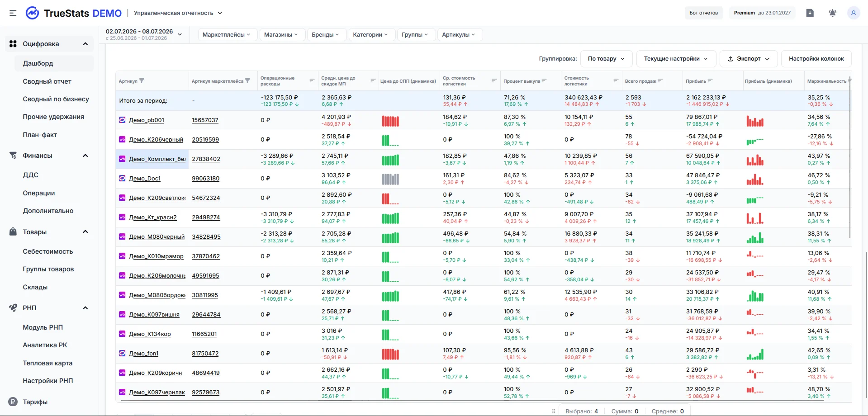Open the user profile avatar
This screenshot has width=868, height=416.
click(854, 13)
